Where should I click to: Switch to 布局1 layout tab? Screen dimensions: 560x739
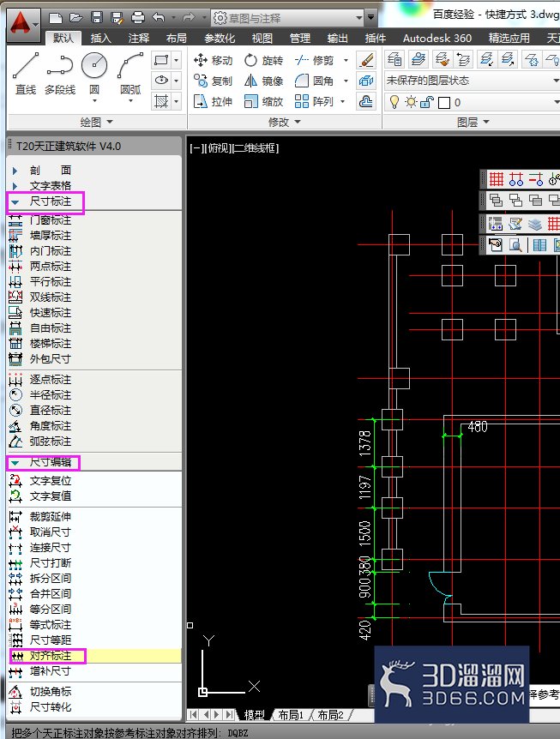coord(291,715)
